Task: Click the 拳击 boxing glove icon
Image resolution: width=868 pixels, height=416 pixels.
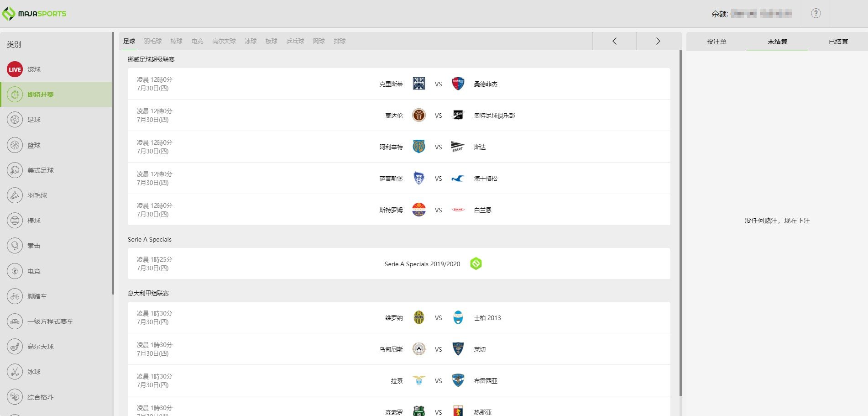Action: coord(15,246)
